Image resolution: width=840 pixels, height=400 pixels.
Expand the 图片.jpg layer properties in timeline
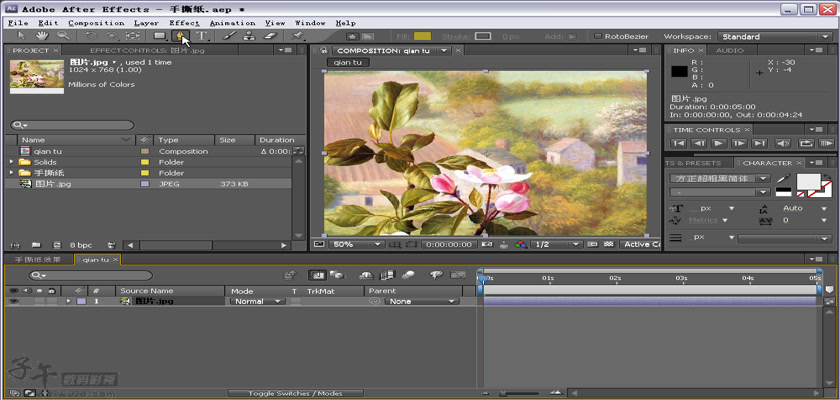(x=68, y=301)
